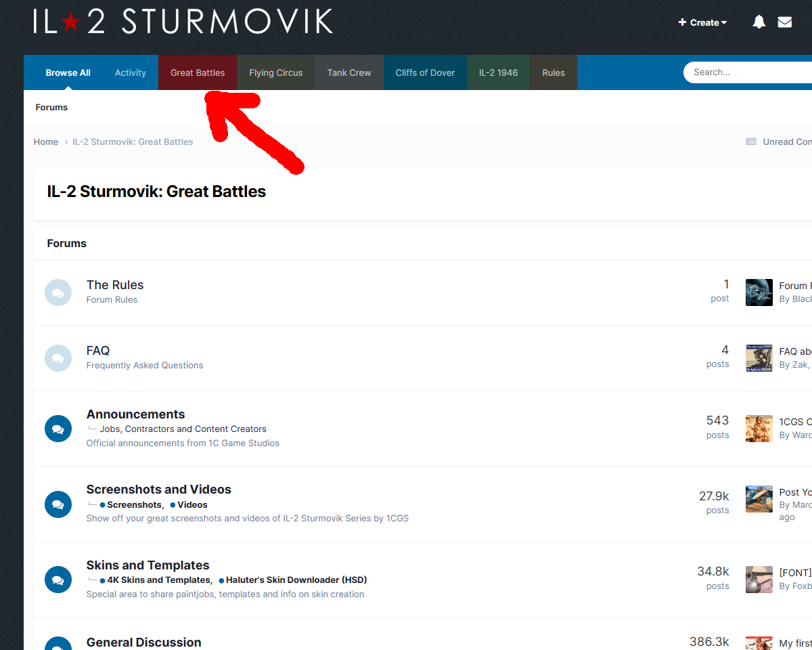812x650 pixels.
Task: Open Jobs, Contractors and Content Creators subforum
Action: (183, 429)
